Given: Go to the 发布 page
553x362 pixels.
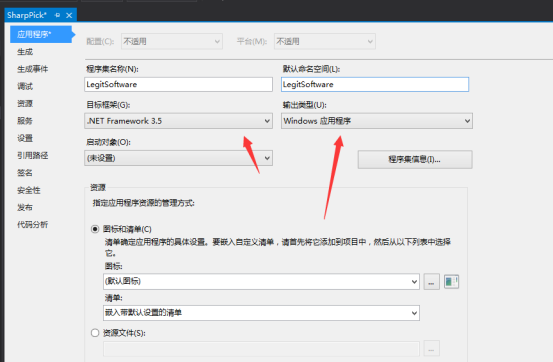Looking at the screenshot, I should 25,207.
